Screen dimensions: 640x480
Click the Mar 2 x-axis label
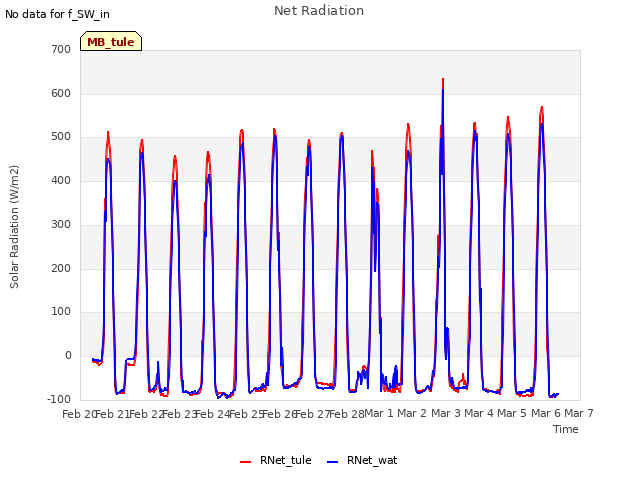click(412, 413)
